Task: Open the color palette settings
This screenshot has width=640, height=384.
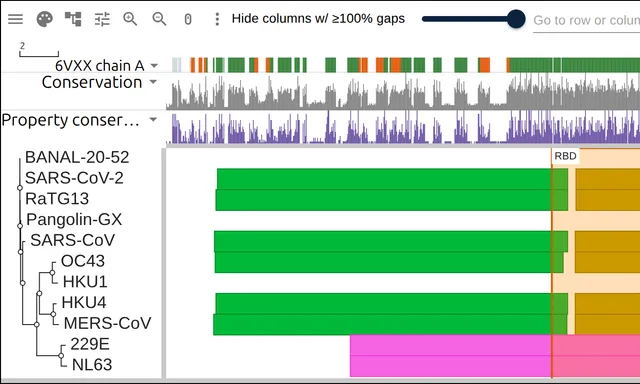Action: pyautogui.click(x=44, y=19)
